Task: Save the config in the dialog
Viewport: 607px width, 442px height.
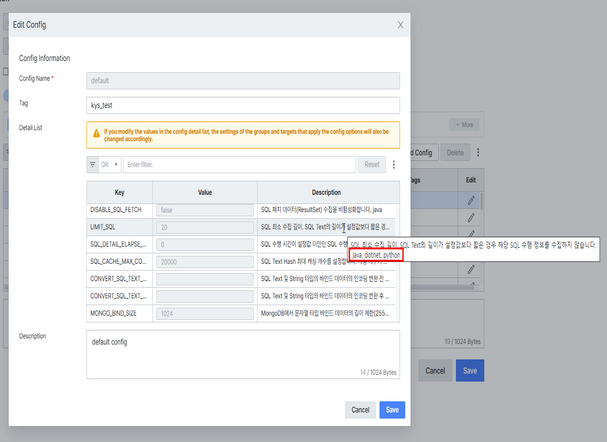Action: (x=392, y=410)
